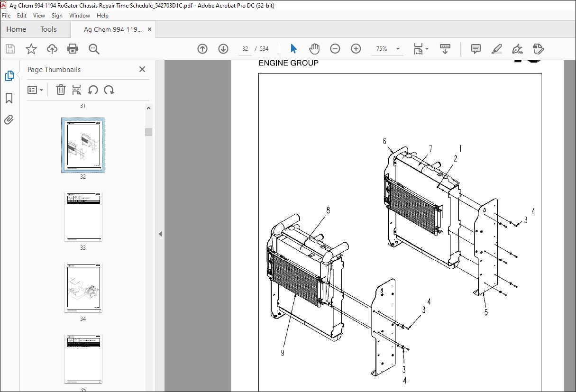Click part callout number 6 in diagram
Viewport: 576px width, 392px height.
point(384,141)
